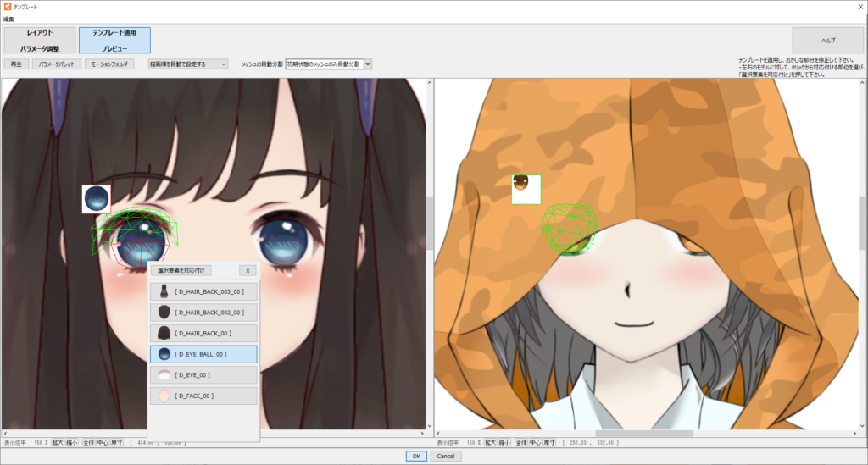Click 原寸 actual size under right view
868x465 pixels.
(x=548, y=443)
